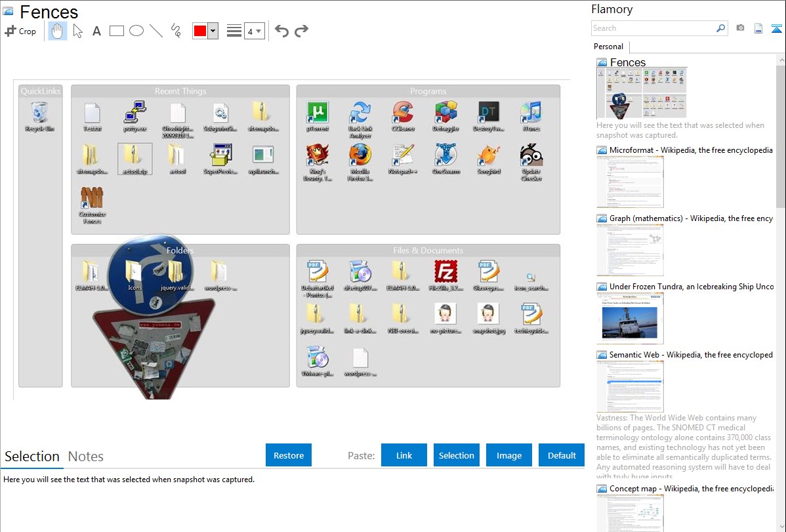Image resolution: width=786 pixels, height=532 pixels.
Task: Click the Fences title at top left
Action: [49, 12]
